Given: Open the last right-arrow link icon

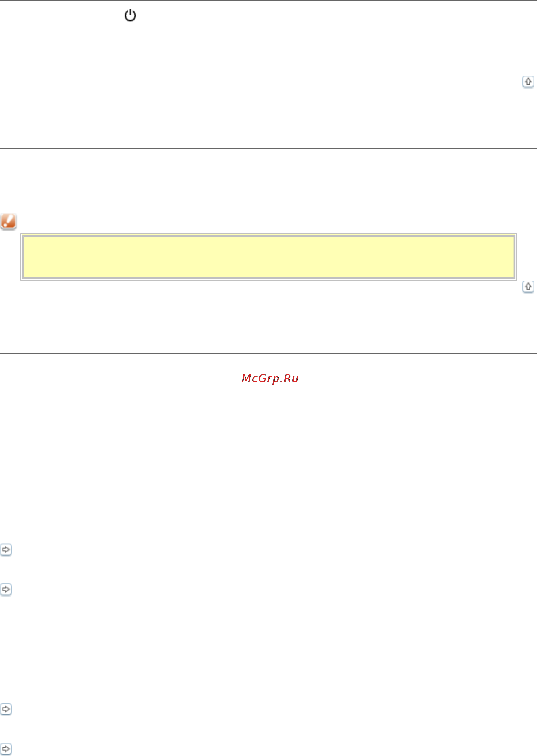Looking at the screenshot, I should point(6,749).
